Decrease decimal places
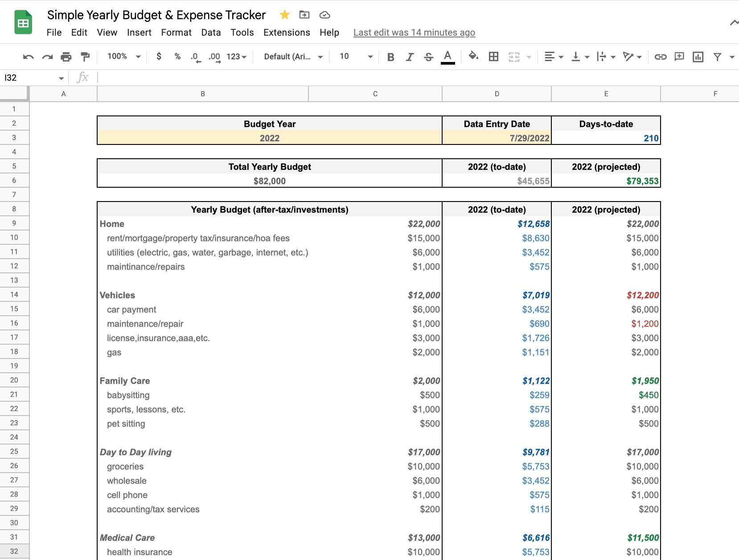The height and width of the screenshot is (560, 739). click(195, 57)
